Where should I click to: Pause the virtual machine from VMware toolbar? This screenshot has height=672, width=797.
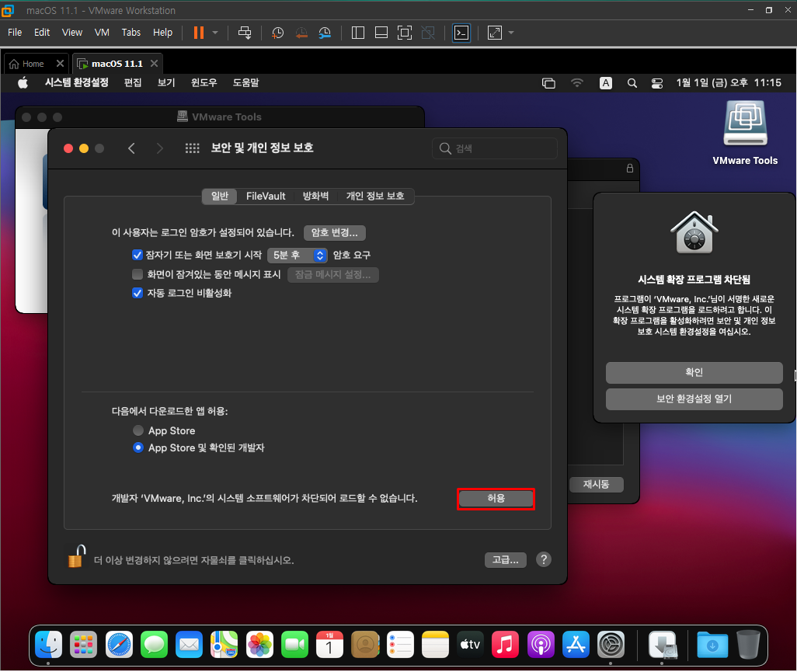[199, 33]
